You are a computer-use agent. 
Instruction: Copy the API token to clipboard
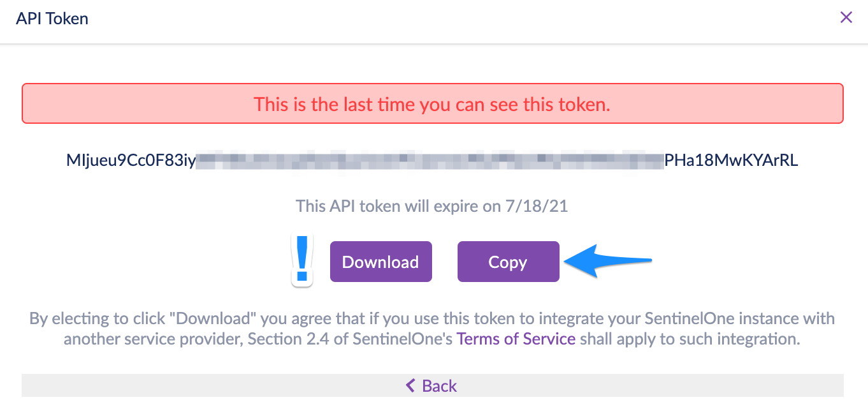pos(508,262)
